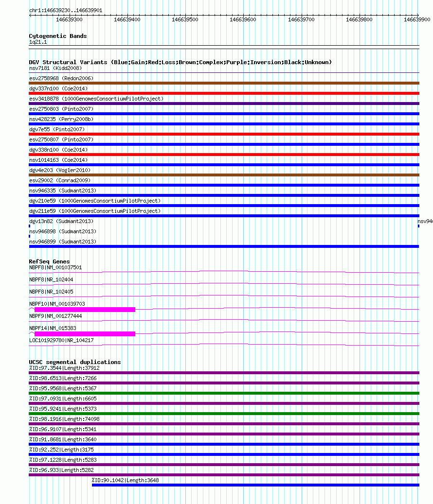433x504 pixels.
Task: Click the red bar for dgv7e55 (Pinto2007)
Action: click(x=224, y=134)
